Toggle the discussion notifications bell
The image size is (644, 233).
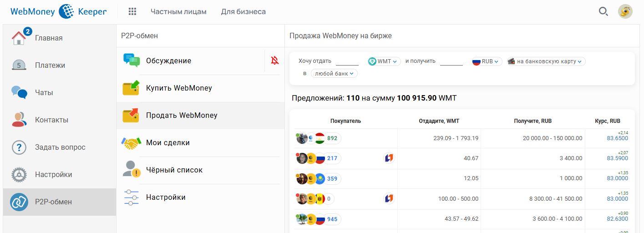(274, 61)
